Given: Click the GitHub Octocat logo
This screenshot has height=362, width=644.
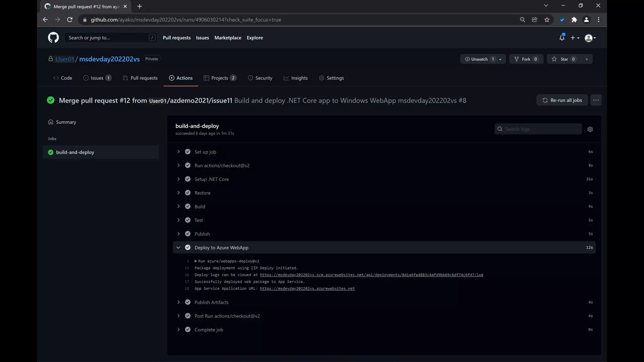Looking at the screenshot, I should coord(53,38).
